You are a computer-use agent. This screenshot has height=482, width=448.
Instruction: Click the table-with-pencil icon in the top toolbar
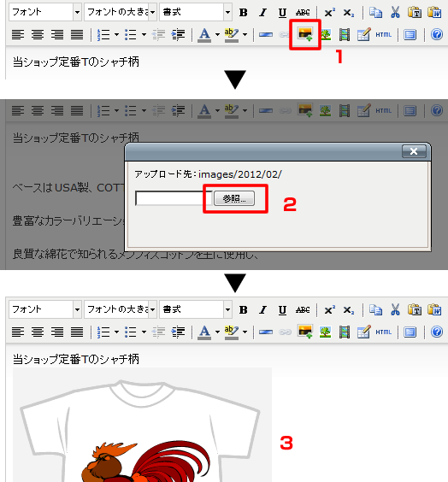363,34
